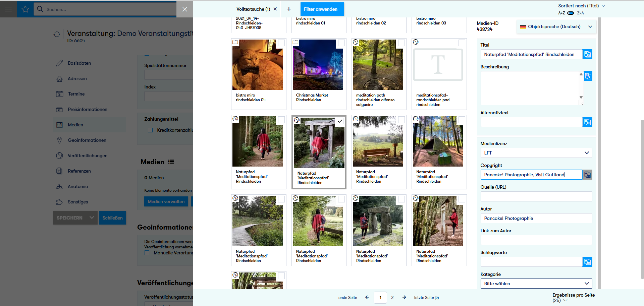
Task: Click folder icon on bistro miro 04 tile
Action: [x=235, y=42]
